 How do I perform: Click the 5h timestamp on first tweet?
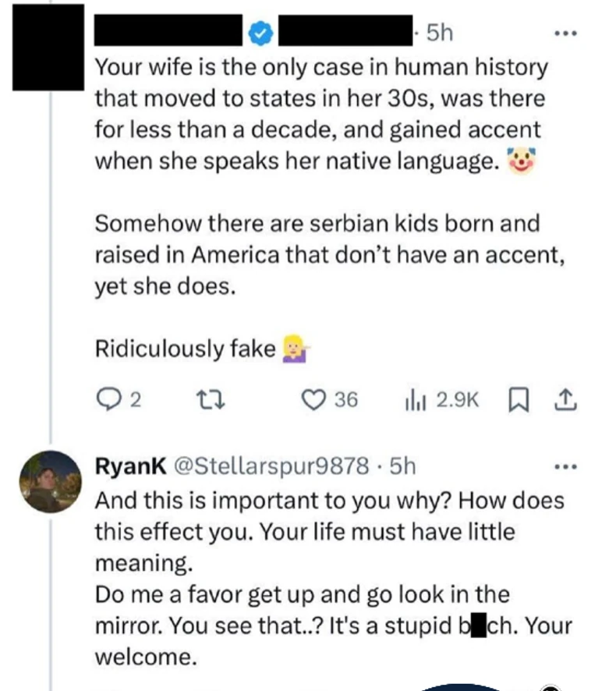[x=439, y=32]
